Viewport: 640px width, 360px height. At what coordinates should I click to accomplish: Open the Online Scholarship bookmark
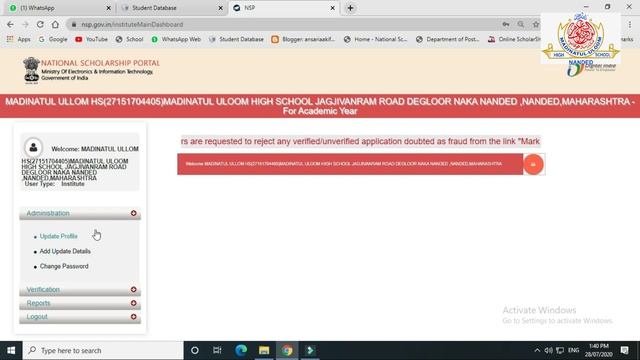coord(514,39)
